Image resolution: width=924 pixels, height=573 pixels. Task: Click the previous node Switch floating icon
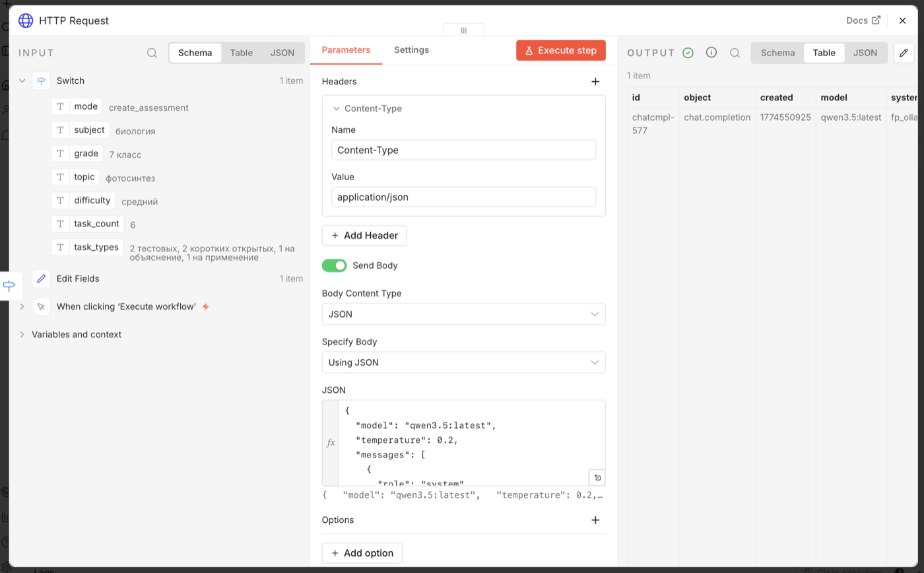pos(10,286)
